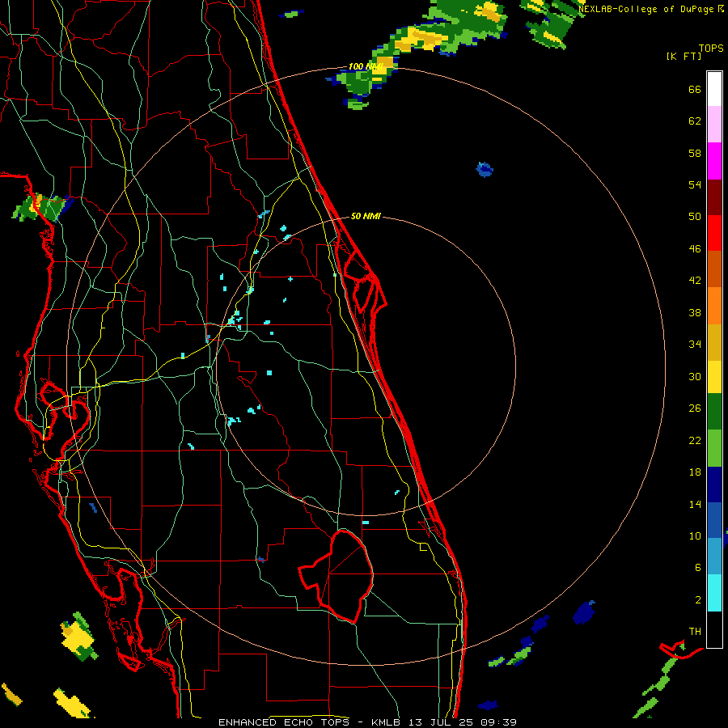Click the '50' legend value

[695, 217]
